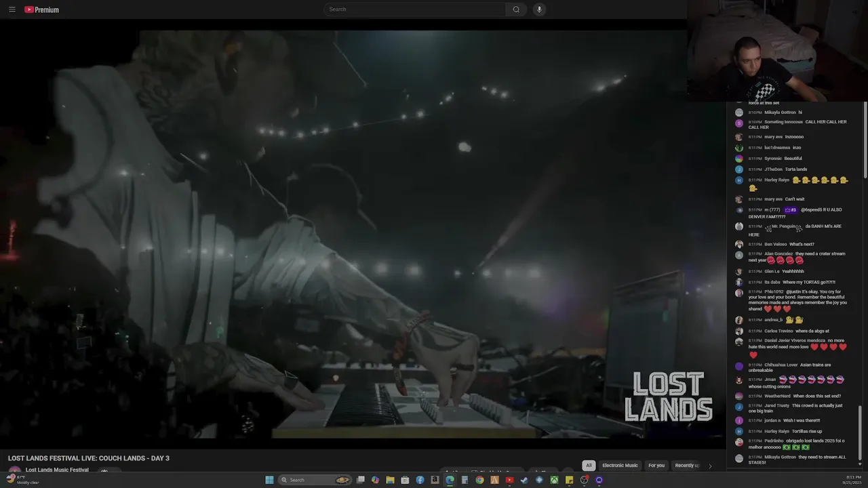Click chat message "Torta lands"
Viewport: 868px width, 488px height.
coord(796,169)
